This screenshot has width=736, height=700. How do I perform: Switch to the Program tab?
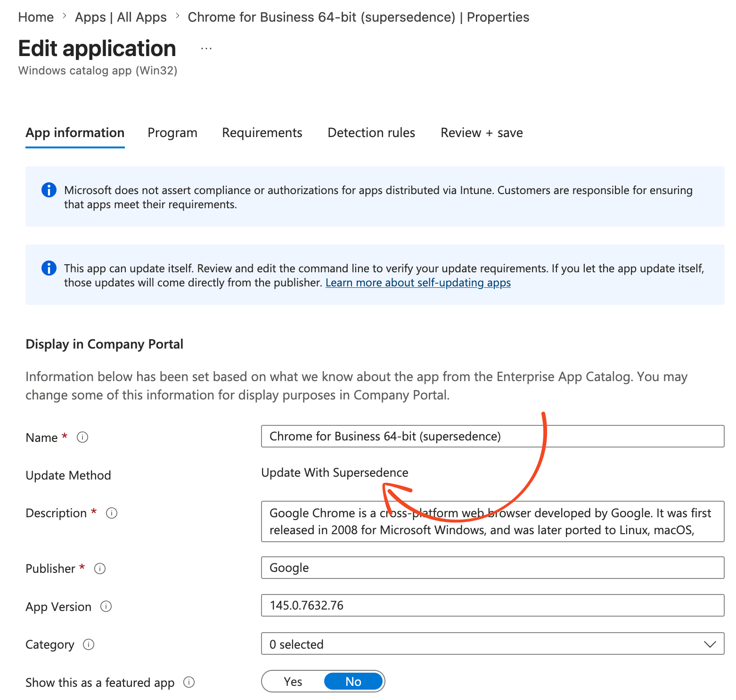tap(172, 133)
